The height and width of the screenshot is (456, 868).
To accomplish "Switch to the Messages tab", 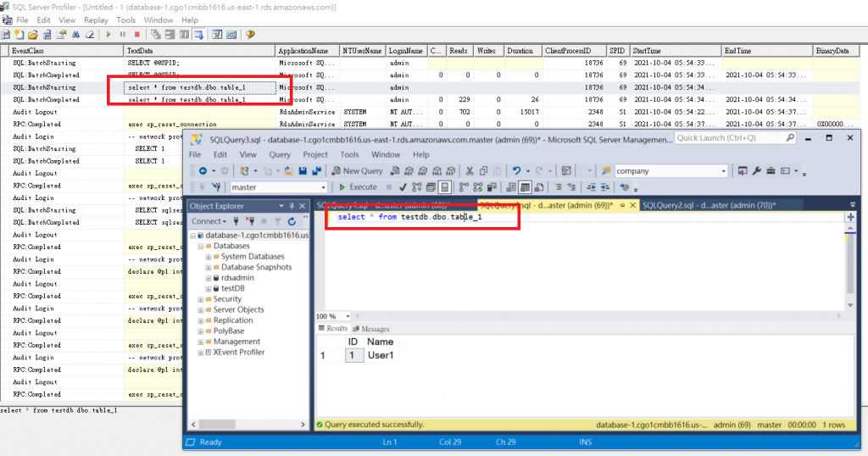I will pyautogui.click(x=371, y=329).
